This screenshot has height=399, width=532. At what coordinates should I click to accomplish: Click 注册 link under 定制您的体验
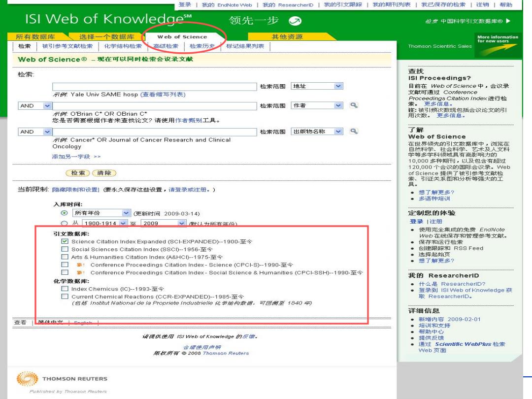pos(436,222)
